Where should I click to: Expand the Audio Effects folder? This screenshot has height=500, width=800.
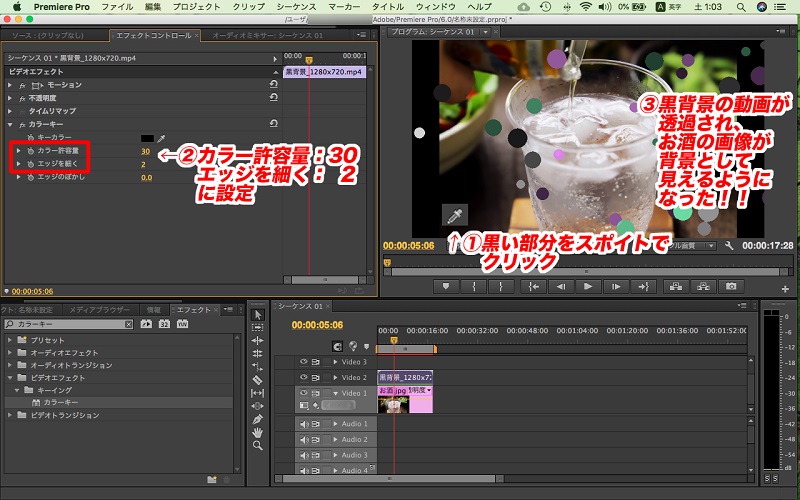pos(10,353)
